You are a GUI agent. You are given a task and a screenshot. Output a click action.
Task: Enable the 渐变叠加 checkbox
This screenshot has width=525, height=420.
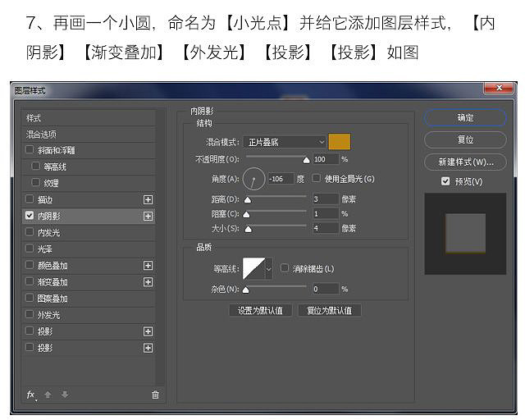tap(30, 281)
